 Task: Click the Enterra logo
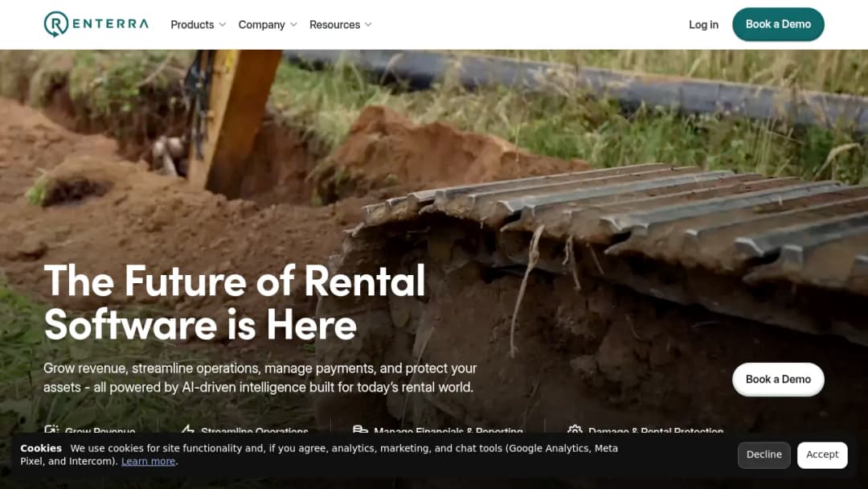(x=96, y=24)
